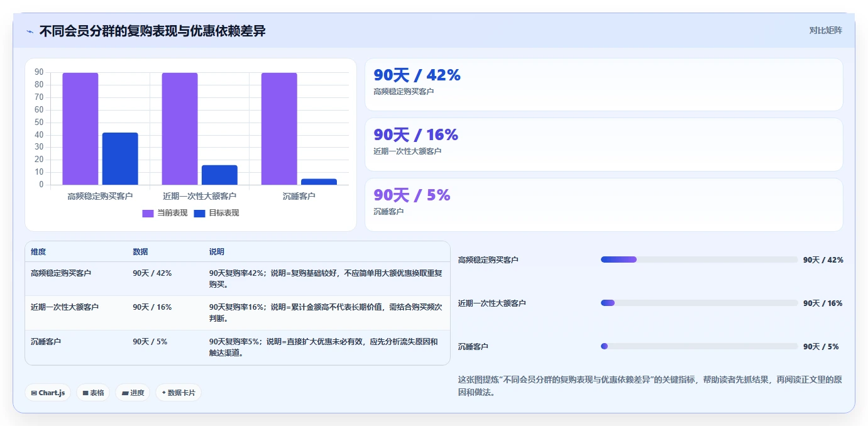The width and height of the screenshot is (868, 426).
Task: Click the progress list label 沉睡客户
Action: 473,347
